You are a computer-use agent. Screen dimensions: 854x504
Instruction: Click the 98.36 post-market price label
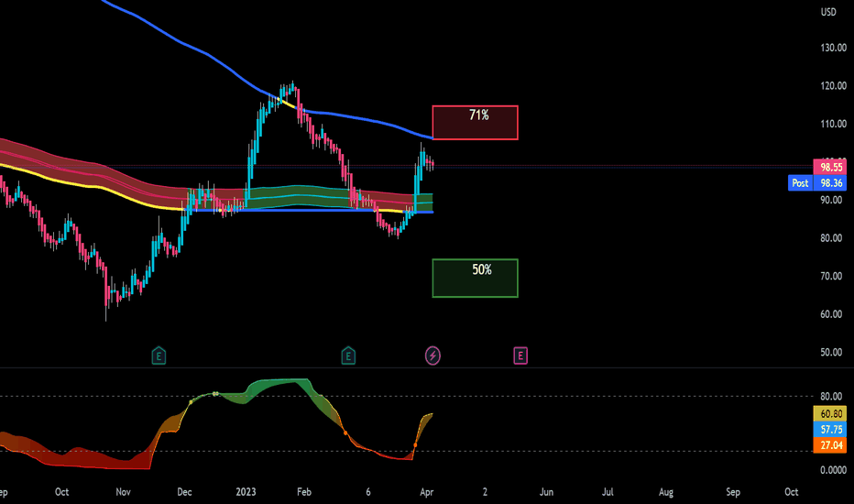click(831, 183)
